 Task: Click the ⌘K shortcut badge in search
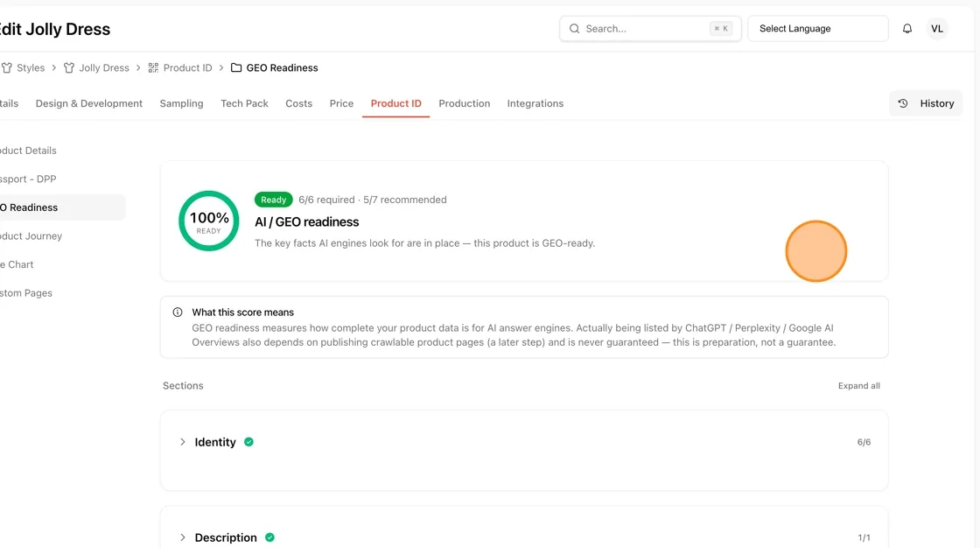click(x=721, y=29)
